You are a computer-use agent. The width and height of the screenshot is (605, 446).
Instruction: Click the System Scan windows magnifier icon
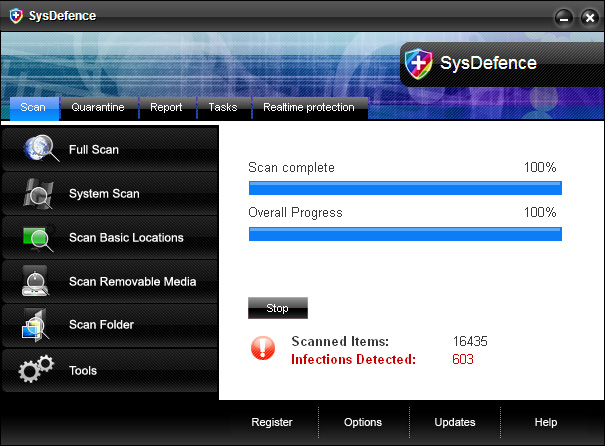click(38, 194)
